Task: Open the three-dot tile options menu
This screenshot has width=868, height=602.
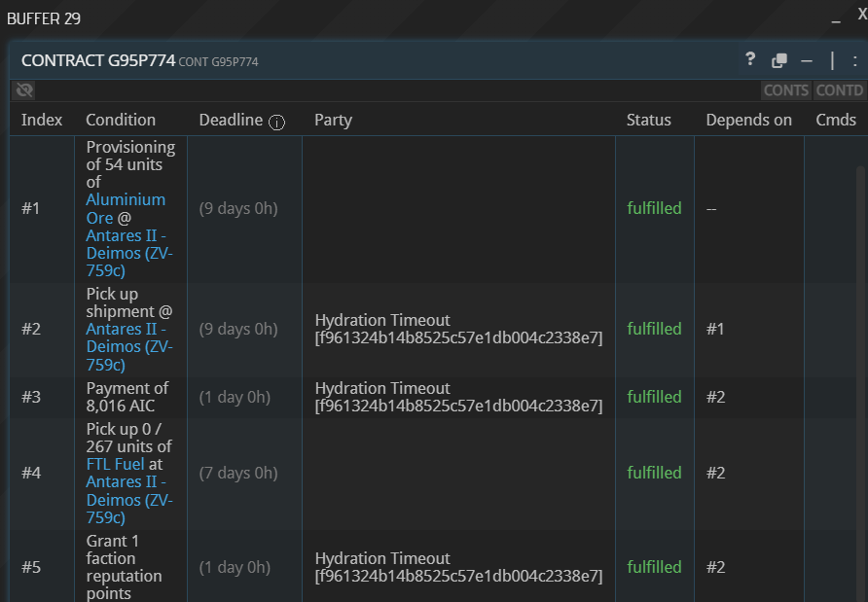Action: [x=854, y=61]
